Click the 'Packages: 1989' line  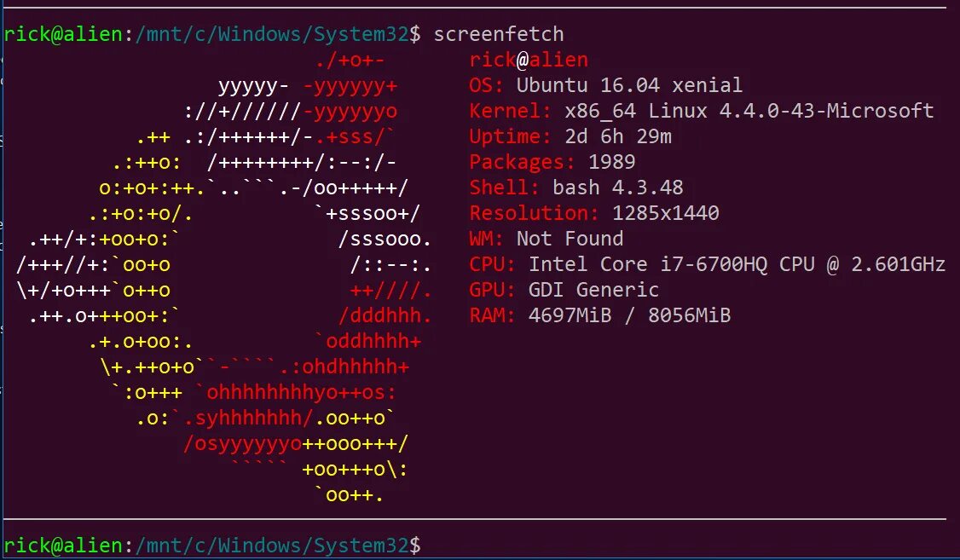(552, 162)
